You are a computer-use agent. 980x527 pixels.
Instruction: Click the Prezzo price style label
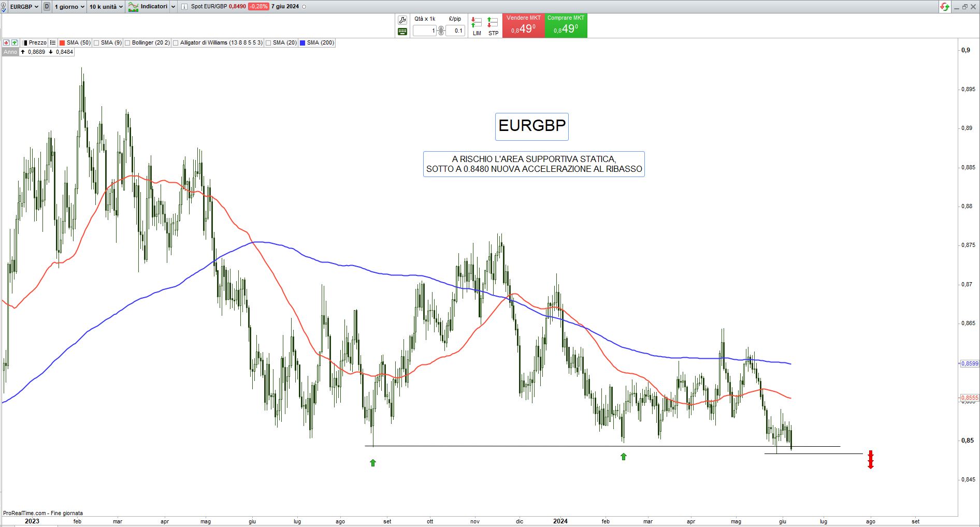coord(38,42)
